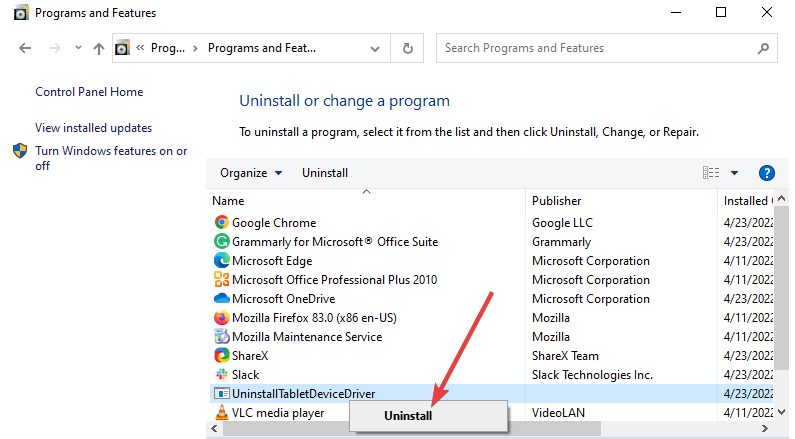Open the blue Help question mark
795x439 pixels.
pyautogui.click(x=767, y=173)
